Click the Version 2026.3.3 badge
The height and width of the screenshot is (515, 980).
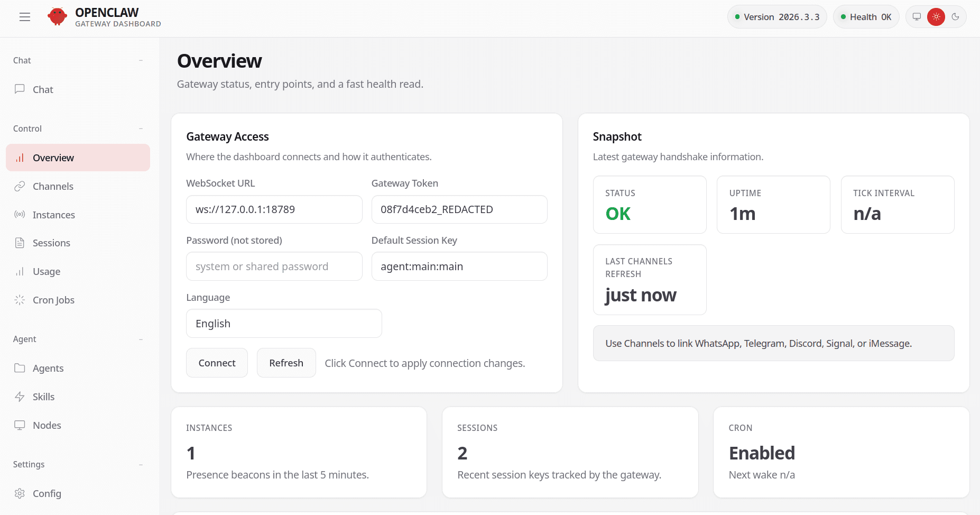click(777, 17)
